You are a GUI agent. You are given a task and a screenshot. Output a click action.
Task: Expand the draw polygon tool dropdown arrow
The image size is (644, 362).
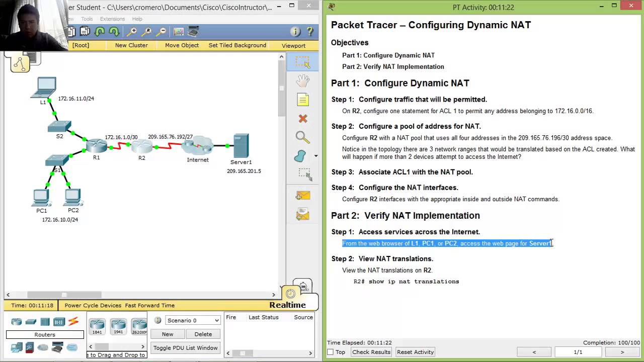[315, 156]
